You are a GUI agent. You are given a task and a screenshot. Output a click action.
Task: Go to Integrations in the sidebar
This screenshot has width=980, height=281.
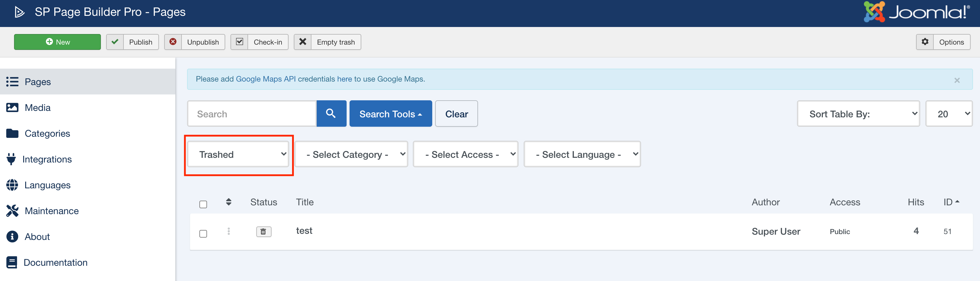pos(47,159)
